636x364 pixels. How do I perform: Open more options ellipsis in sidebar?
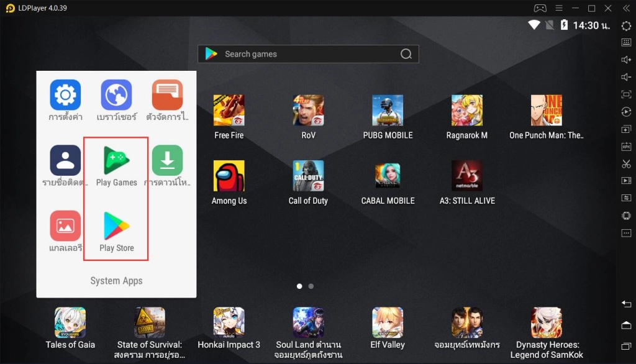click(626, 233)
